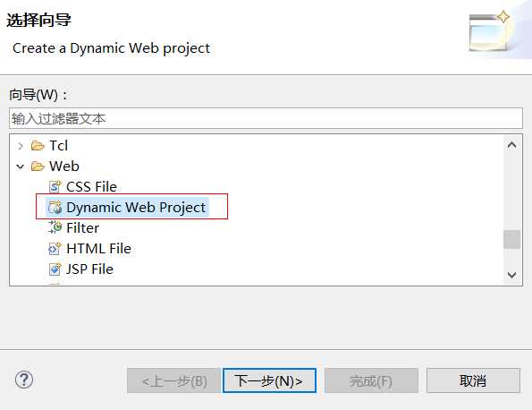
Task: Select Dynamic Web Project entry
Action: click(136, 207)
